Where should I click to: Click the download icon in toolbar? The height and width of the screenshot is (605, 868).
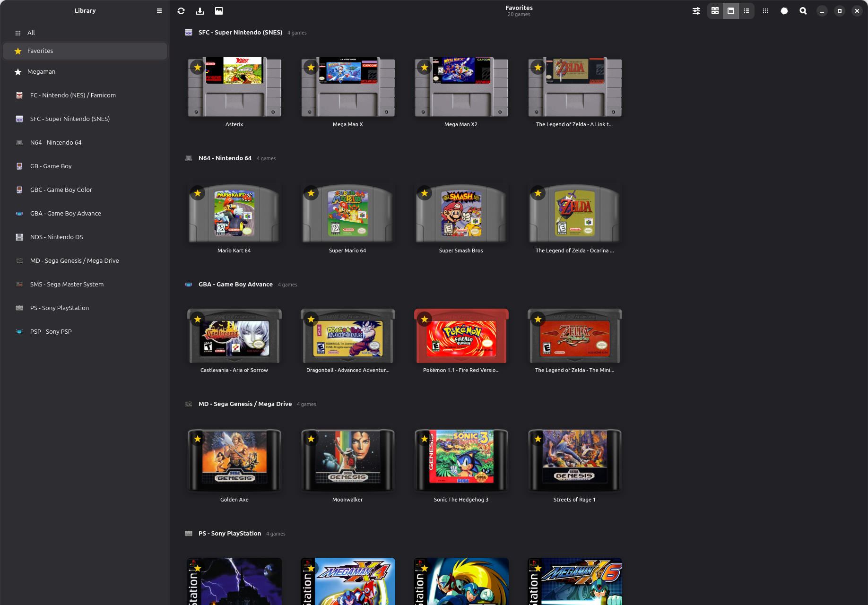click(200, 11)
